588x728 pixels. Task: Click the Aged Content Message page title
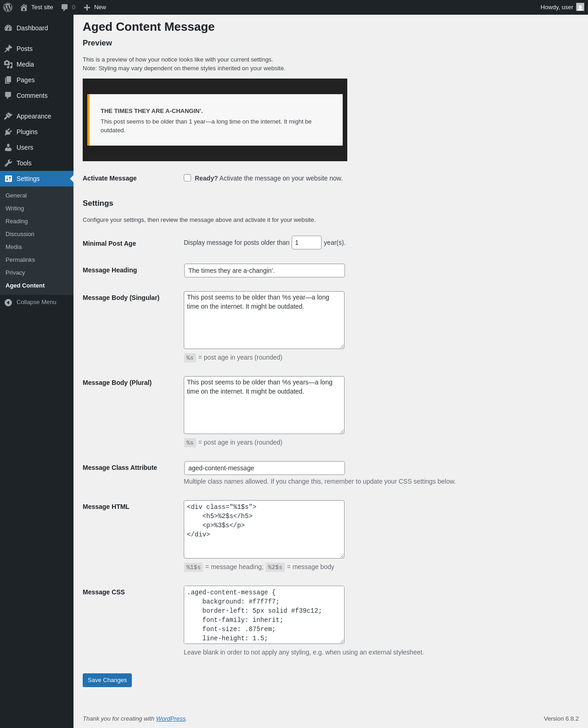(x=149, y=27)
